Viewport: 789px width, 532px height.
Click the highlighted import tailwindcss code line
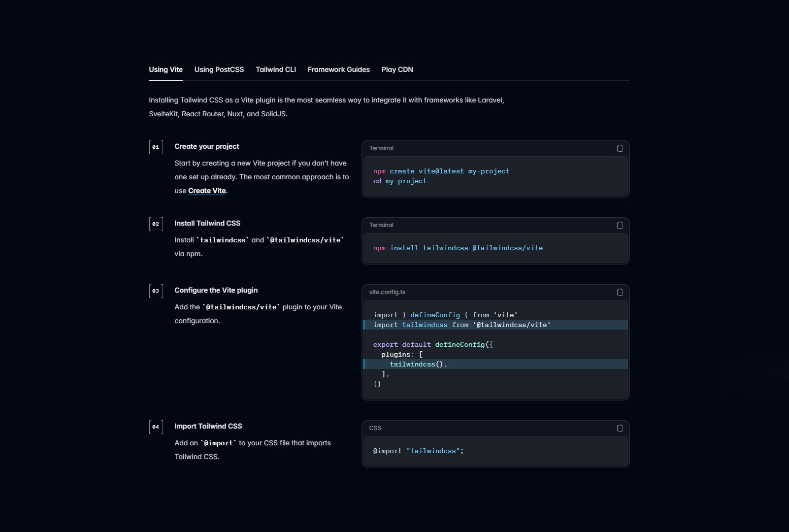461,325
